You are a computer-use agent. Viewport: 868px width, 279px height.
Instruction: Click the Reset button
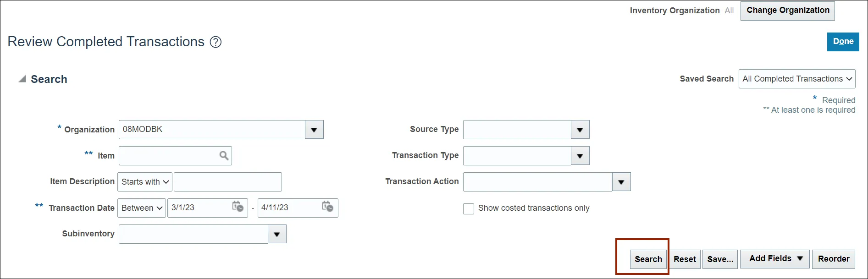point(685,259)
